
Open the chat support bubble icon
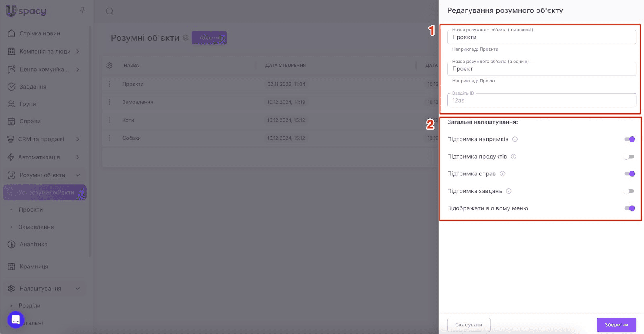16,320
